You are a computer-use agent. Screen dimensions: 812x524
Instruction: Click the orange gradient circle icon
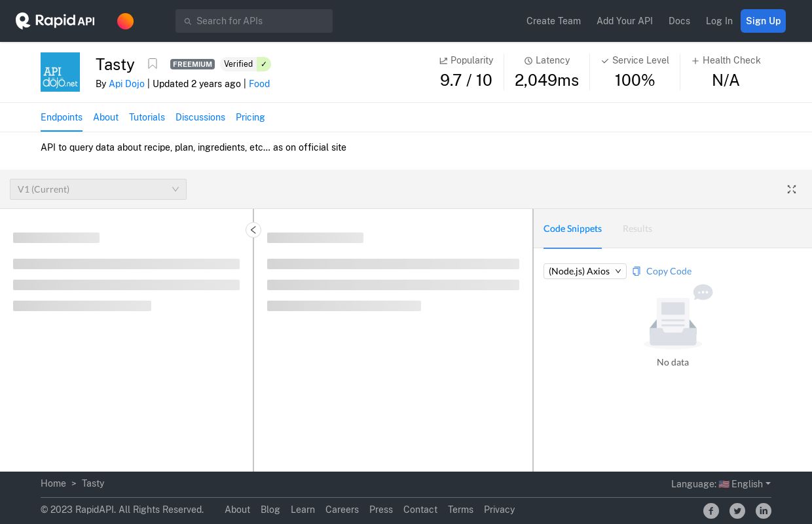(x=125, y=21)
